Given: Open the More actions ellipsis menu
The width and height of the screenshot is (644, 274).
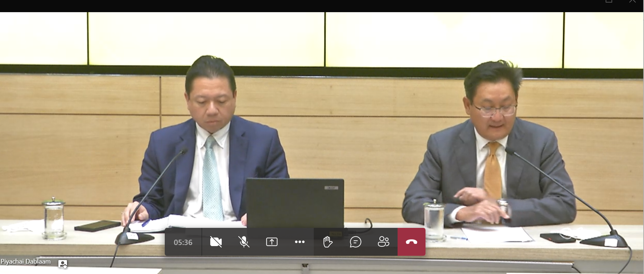Looking at the screenshot, I should [300, 242].
